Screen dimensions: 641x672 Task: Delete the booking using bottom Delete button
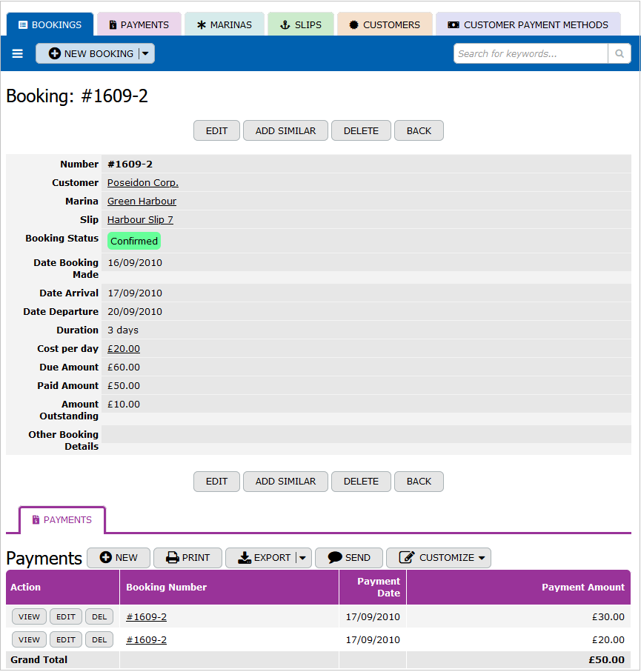[x=361, y=482]
